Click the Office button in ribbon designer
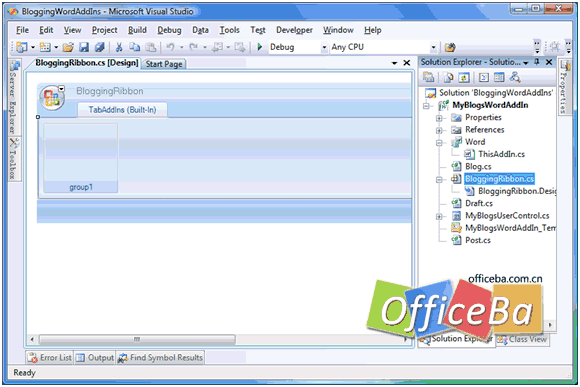 pos(52,98)
